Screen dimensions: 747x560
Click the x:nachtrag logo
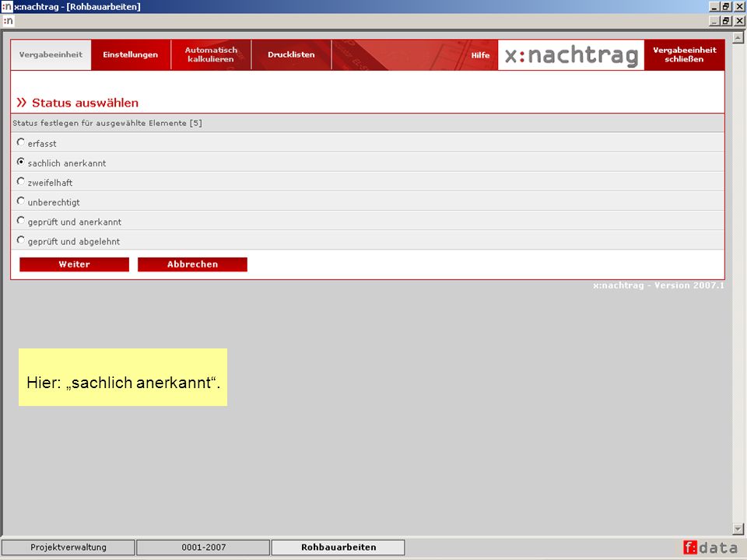571,55
